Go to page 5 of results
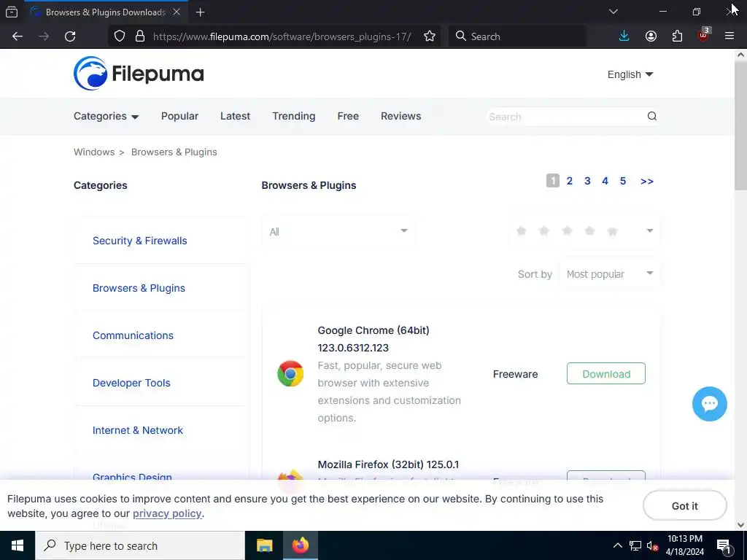Image resolution: width=747 pixels, height=560 pixels. pyautogui.click(x=623, y=181)
